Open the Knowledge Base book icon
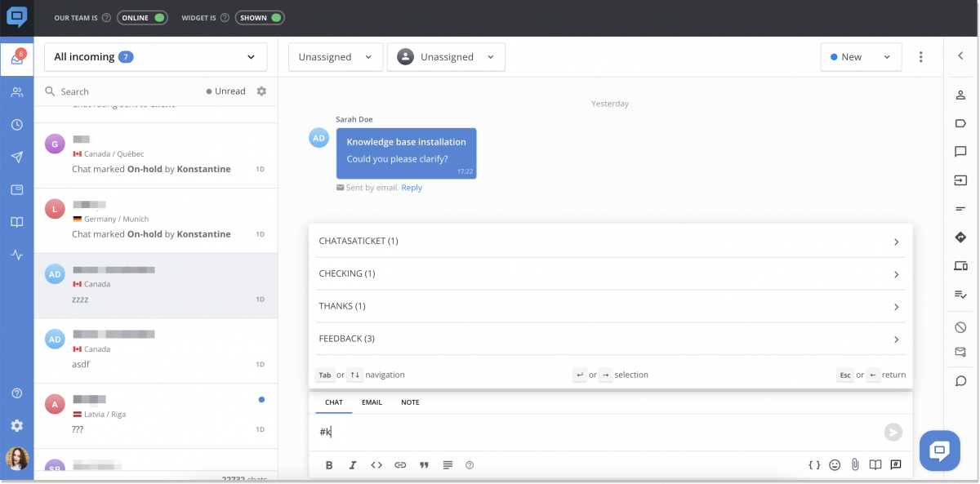 click(16, 221)
